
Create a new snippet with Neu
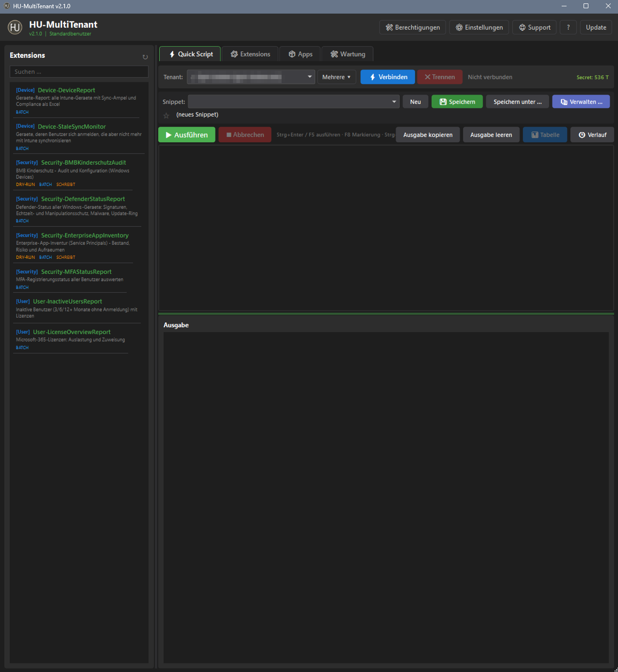416,101
